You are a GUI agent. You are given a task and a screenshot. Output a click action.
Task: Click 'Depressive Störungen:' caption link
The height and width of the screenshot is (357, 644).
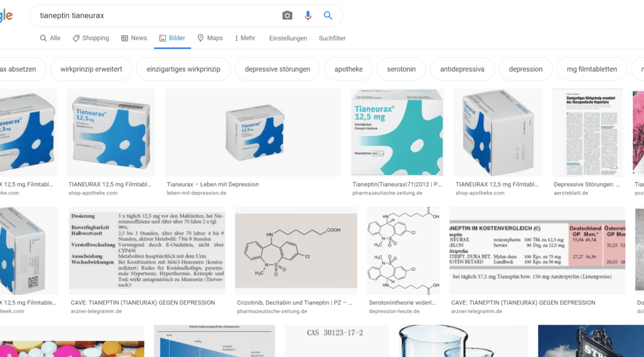586,184
